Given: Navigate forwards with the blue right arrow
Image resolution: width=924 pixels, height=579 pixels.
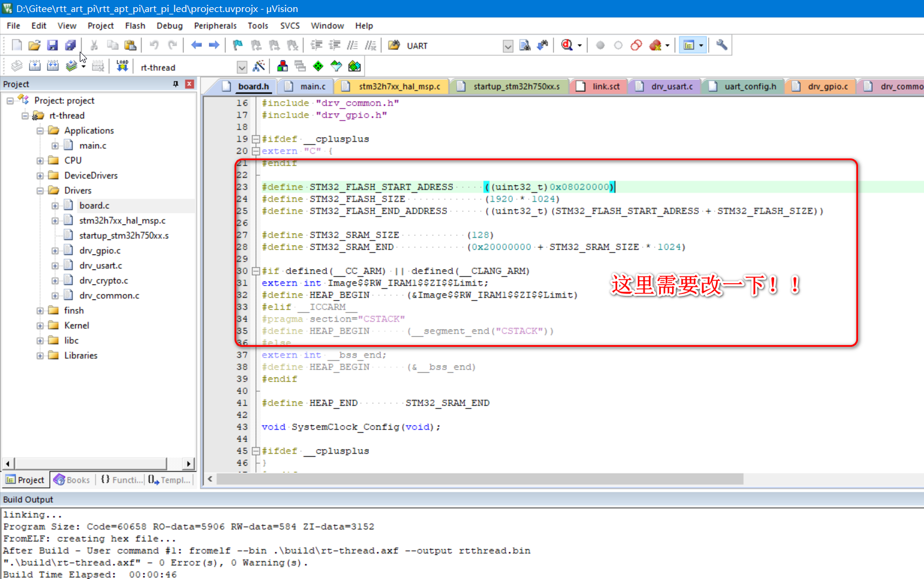Looking at the screenshot, I should [x=214, y=46].
